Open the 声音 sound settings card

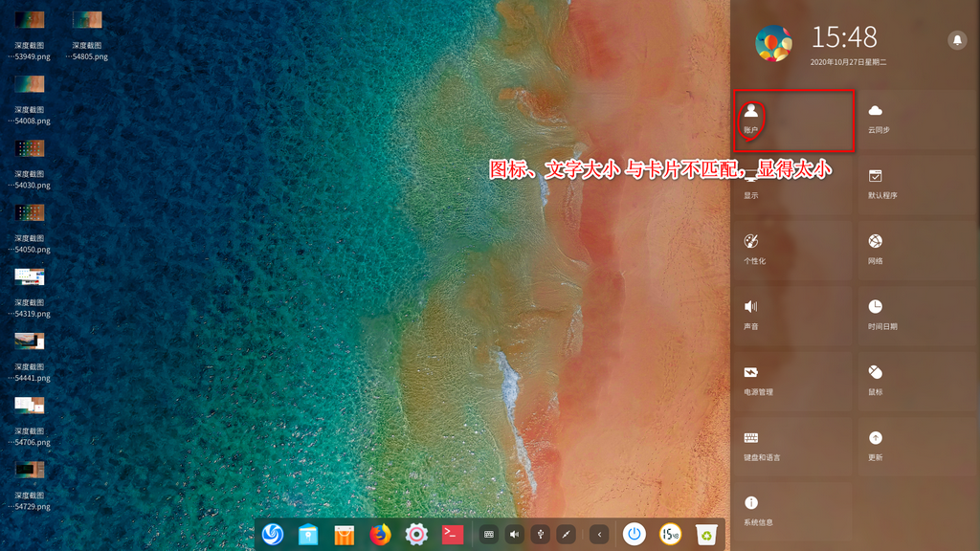[792, 316]
